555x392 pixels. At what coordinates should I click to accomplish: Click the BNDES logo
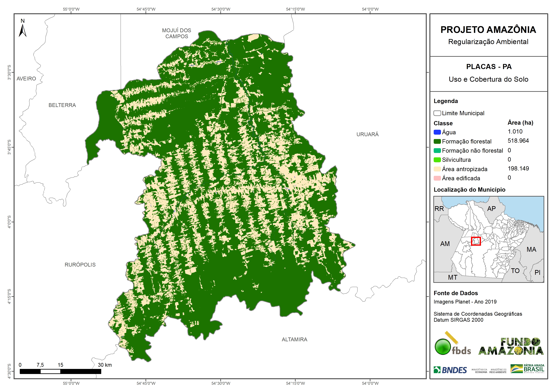[450, 370]
